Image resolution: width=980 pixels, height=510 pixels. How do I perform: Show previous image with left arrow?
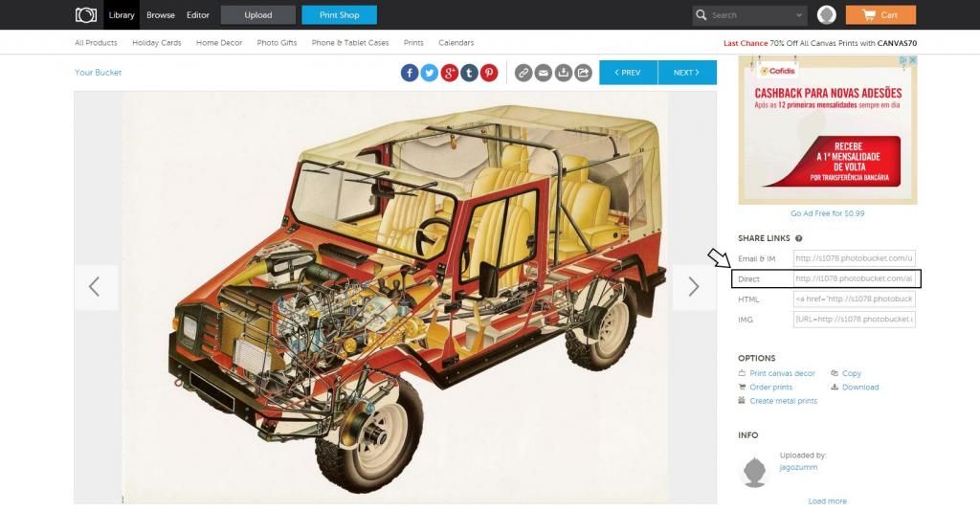coord(95,287)
